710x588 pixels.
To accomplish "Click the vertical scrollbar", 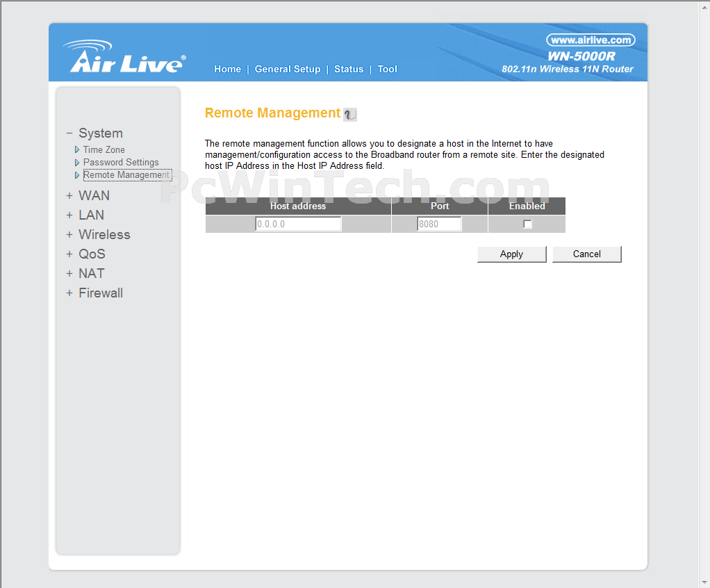I will (704, 294).
